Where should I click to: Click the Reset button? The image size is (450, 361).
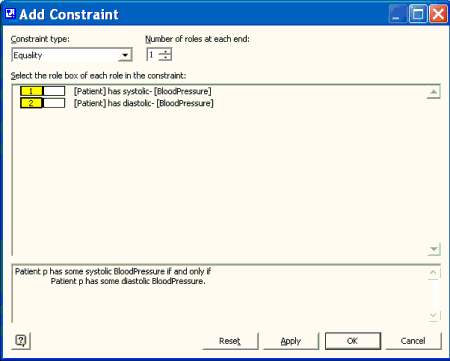point(230,341)
